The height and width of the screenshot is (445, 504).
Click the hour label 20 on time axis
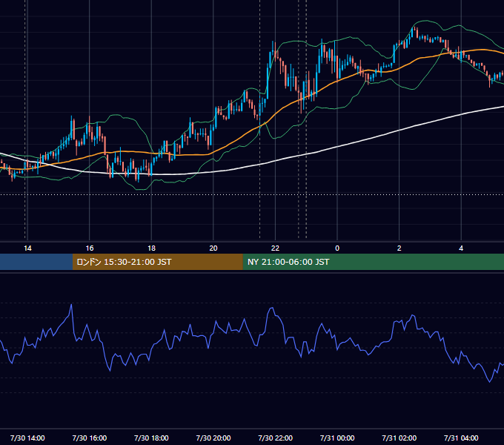pyautogui.click(x=213, y=248)
